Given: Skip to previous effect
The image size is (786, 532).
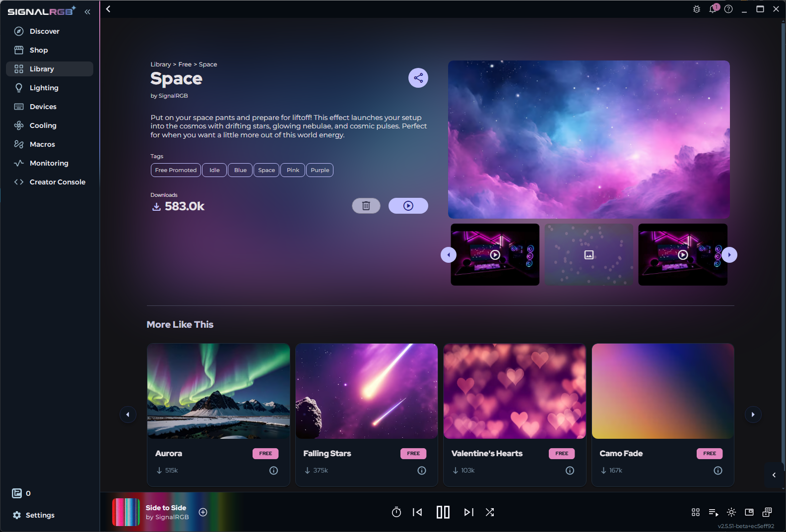Looking at the screenshot, I should click(x=417, y=512).
